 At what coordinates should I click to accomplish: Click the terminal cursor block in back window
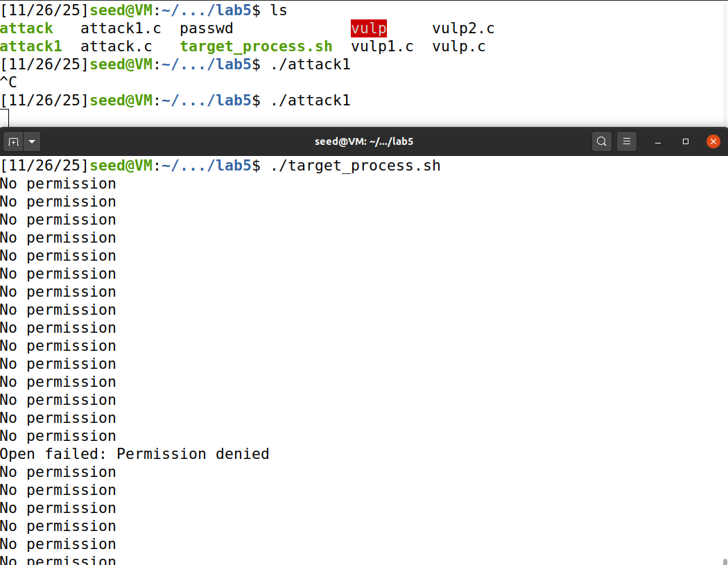4,118
